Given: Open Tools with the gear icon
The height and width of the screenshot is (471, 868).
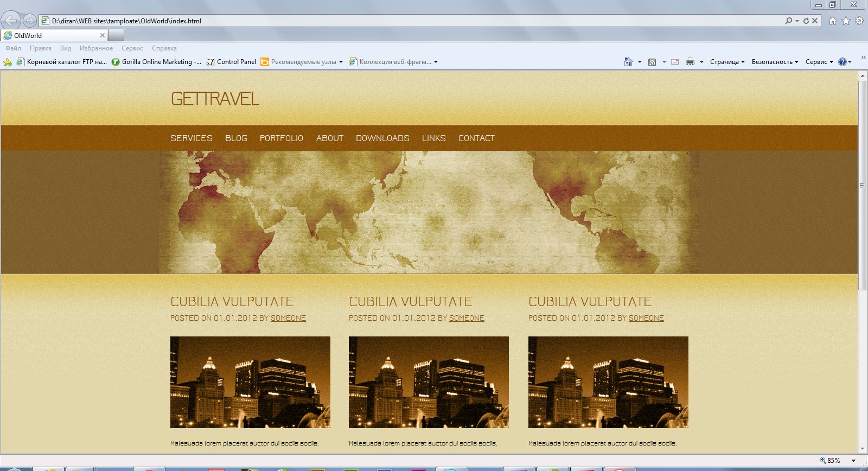Looking at the screenshot, I should click(859, 21).
